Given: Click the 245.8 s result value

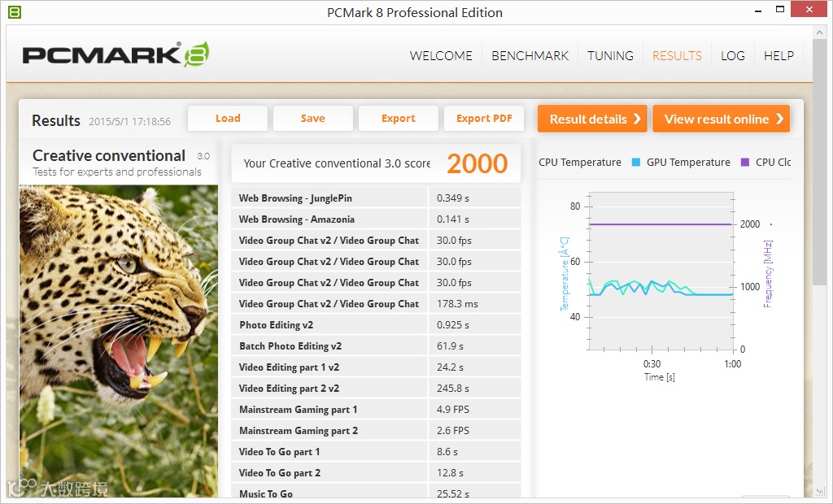Looking at the screenshot, I should pyautogui.click(x=452, y=389).
